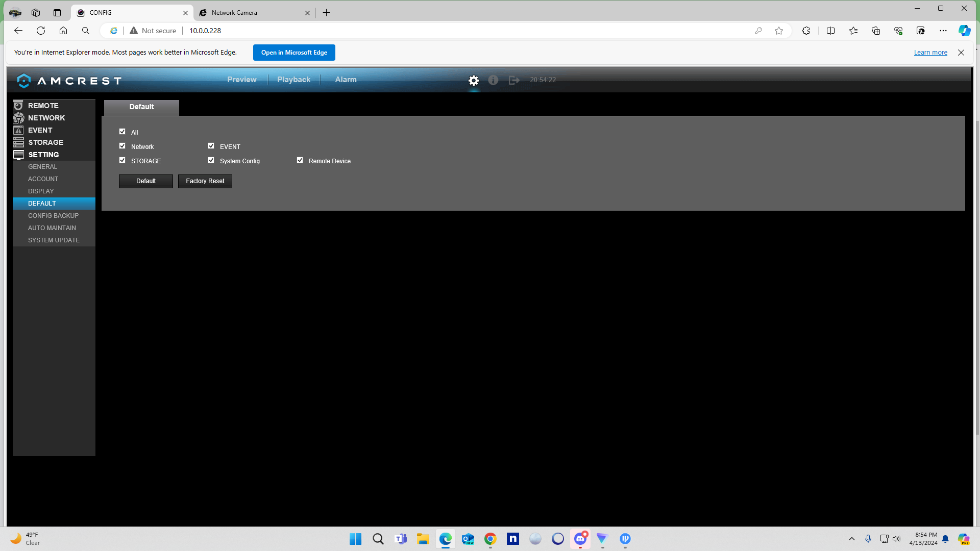Image resolution: width=980 pixels, height=551 pixels.
Task: Uncheck the STORAGE checkbox
Action: point(122,160)
